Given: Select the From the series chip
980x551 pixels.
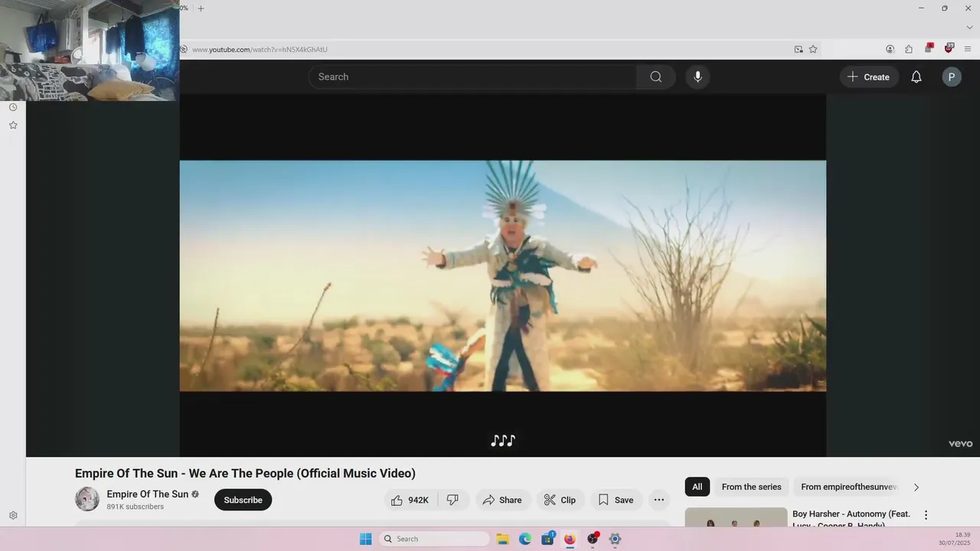Looking at the screenshot, I should (x=751, y=487).
